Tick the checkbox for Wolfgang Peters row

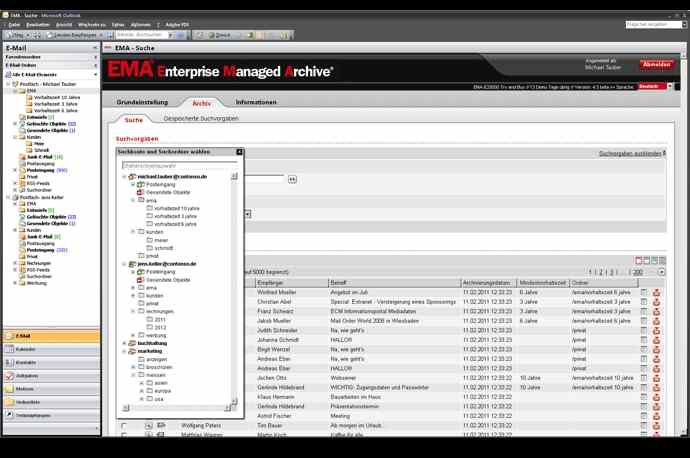[124, 426]
